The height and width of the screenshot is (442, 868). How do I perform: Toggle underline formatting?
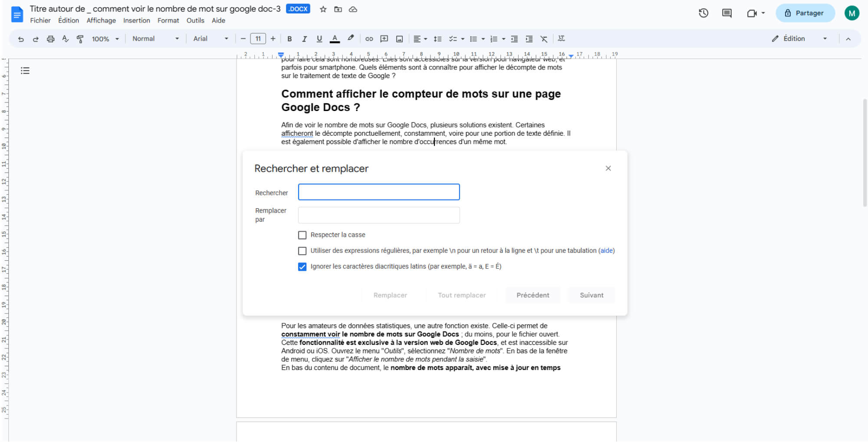[319, 39]
